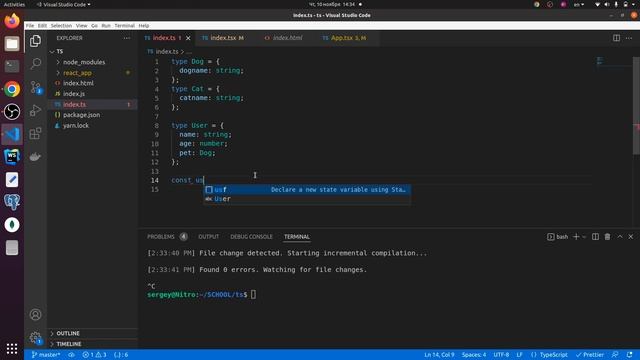Open Files manager from the dock
This screenshot has height=360, width=640.
click(x=12, y=43)
